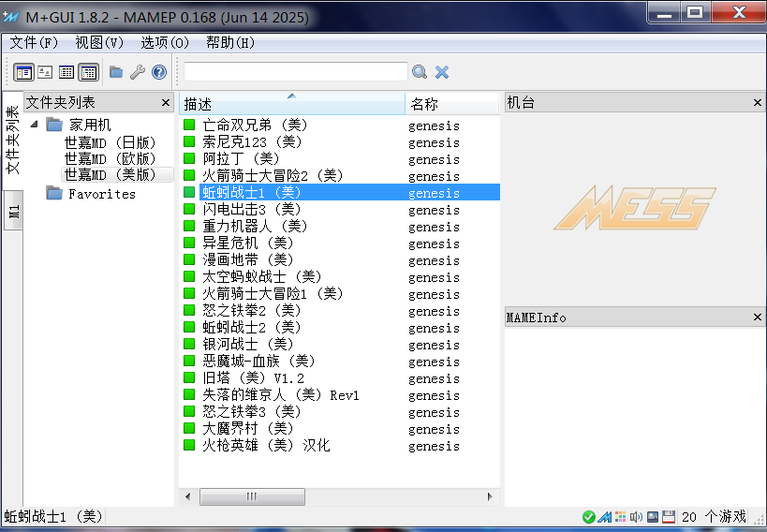Viewport: 767px width, 532px height.
Task: Select the details list view toolbar icon
Action: tap(66, 72)
